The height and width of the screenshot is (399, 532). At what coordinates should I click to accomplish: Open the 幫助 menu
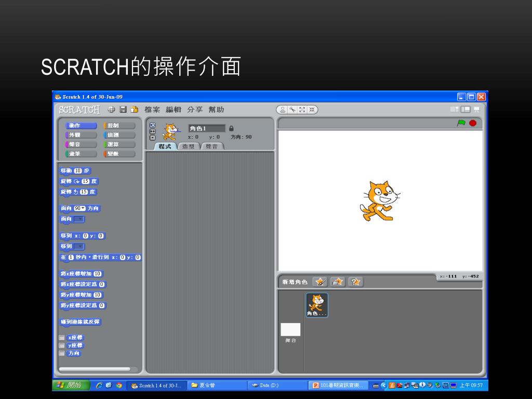[x=216, y=110]
